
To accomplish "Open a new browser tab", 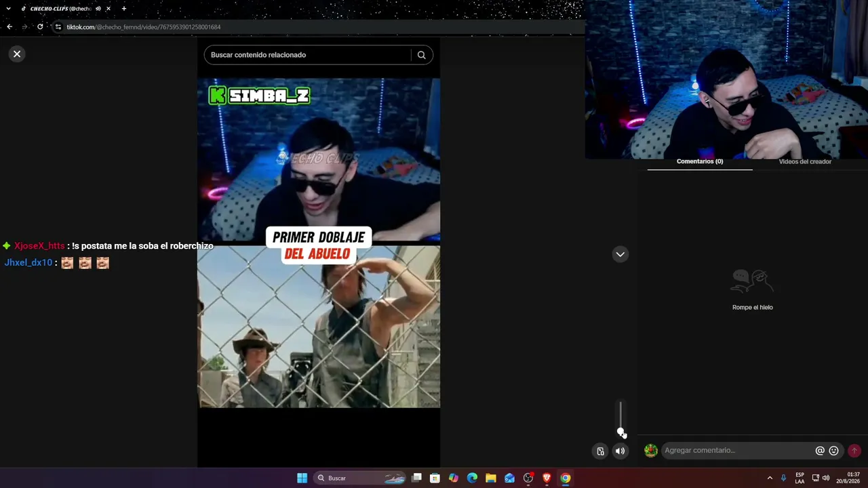I will [123, 9].
